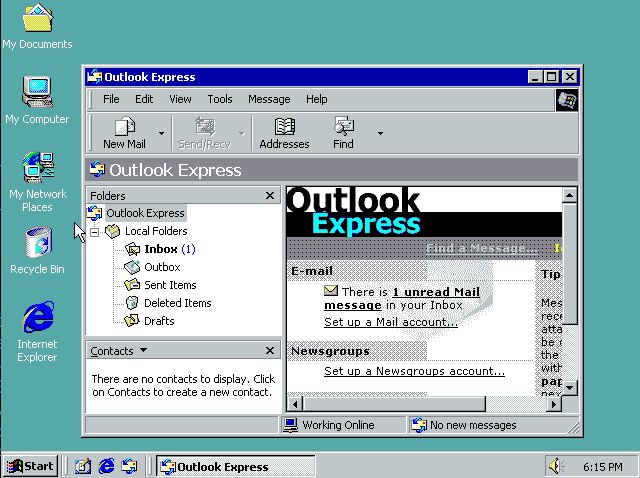Collapse the Local Folders tree node
The width and height of the screenshot is (640, 478).
pos(95,232)
